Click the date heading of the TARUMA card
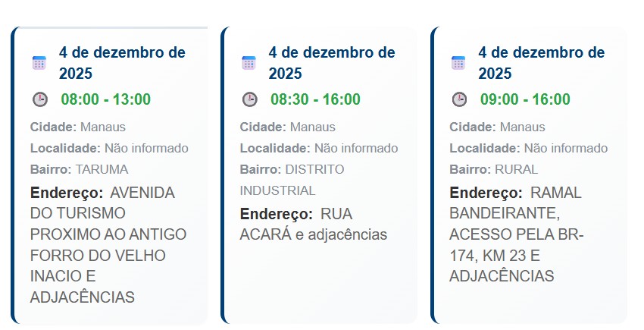Viewport: 644px width, 330px height. pyautogui.click(x=122, y=63)
